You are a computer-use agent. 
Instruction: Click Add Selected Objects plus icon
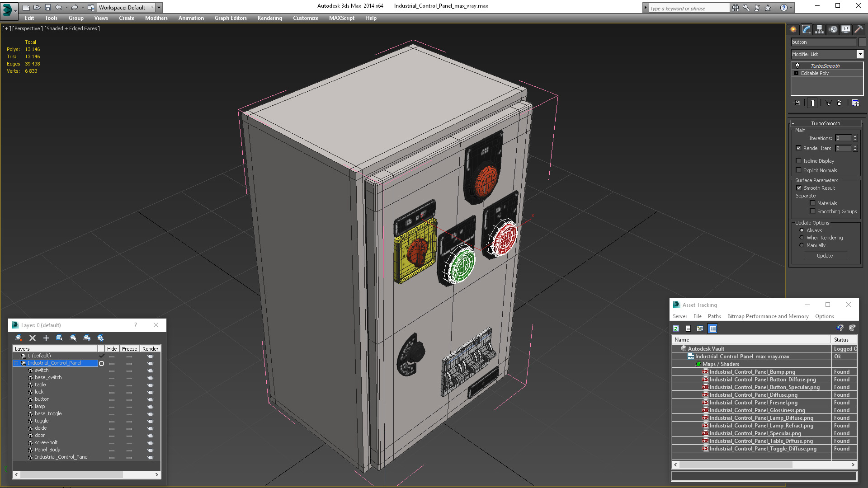46,338
